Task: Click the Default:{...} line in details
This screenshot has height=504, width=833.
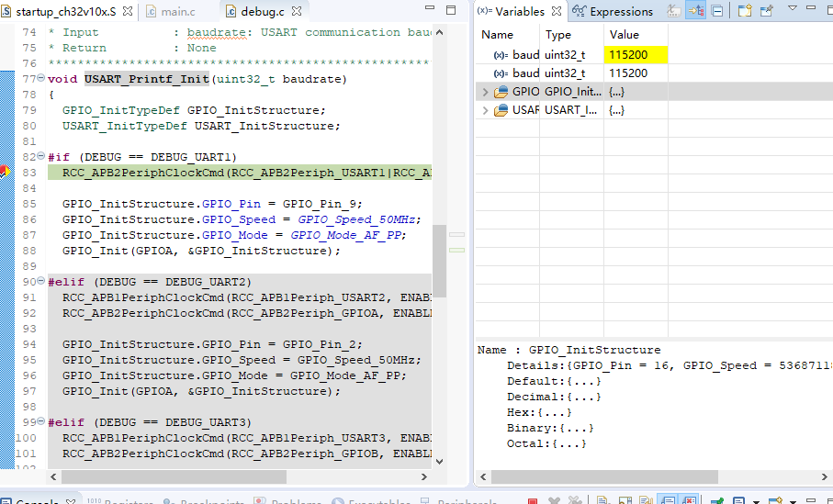Action: click(554, 381)
